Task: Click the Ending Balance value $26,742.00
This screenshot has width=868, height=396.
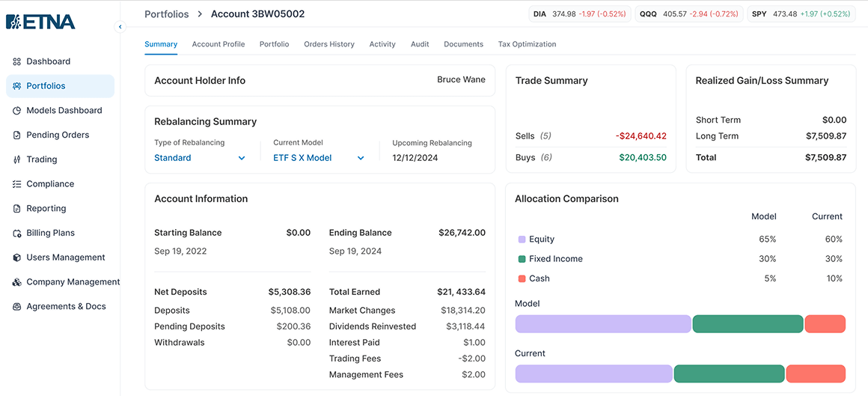Action: click(x=462, y=233)
